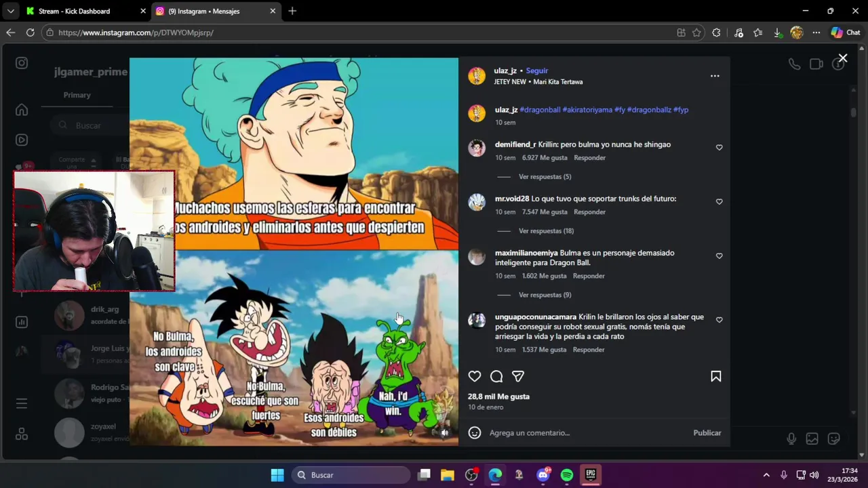View ulaz_jz profile avatar in header
Screen dimensions: 868x488
coord(477,76)
